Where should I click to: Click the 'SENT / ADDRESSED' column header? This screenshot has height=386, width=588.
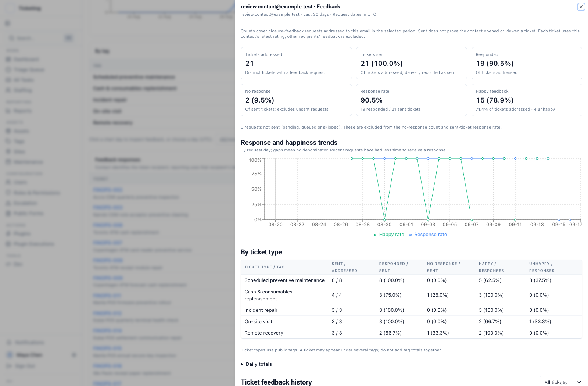[x=344, y=267]
